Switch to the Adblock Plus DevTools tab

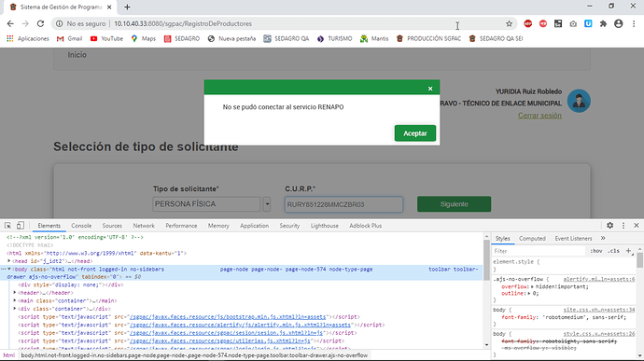coord(366,226)
